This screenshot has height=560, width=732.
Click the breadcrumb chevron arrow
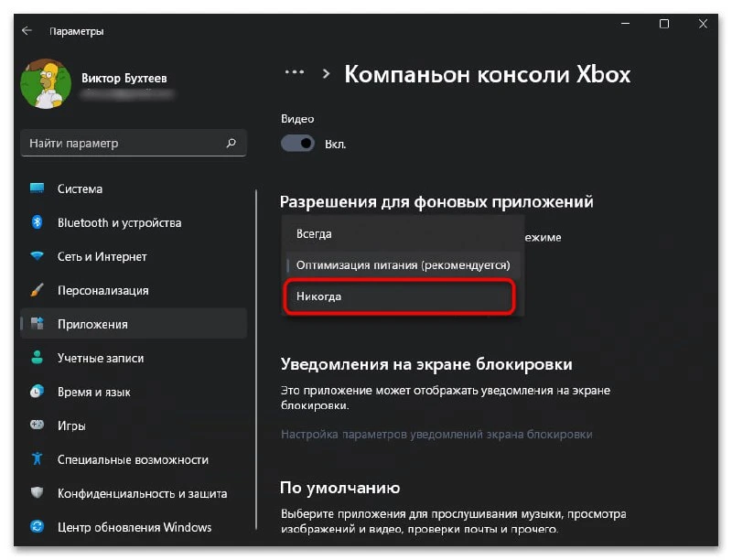pos(327,74)
